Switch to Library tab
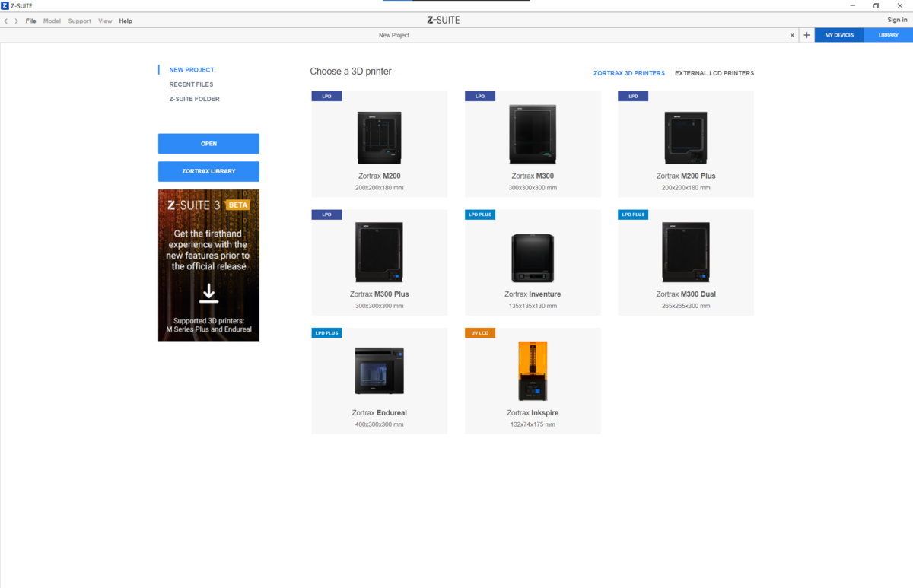The width and height of the screenshot is (913, 588). click(x=888, y=35)
